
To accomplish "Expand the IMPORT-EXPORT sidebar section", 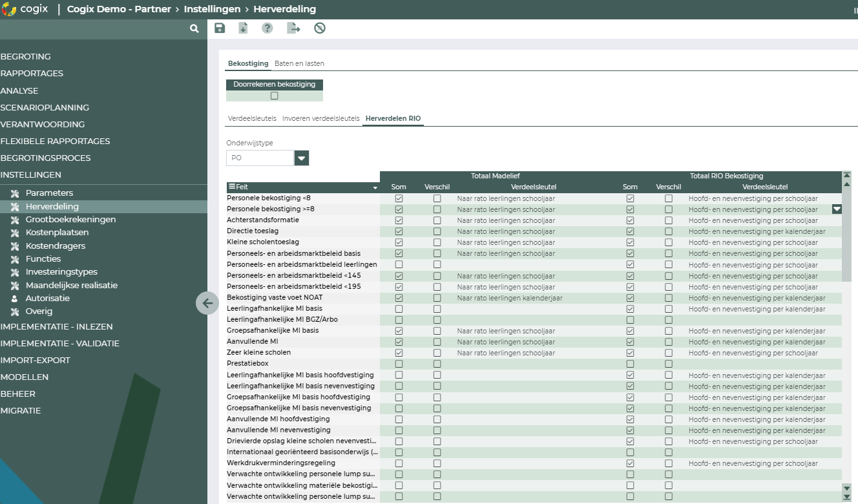I will [35, 361].
